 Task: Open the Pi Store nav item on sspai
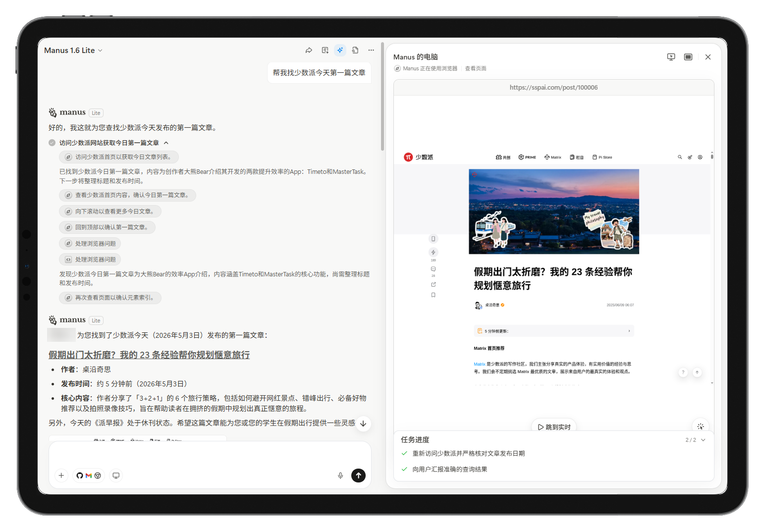click(602, 157)
